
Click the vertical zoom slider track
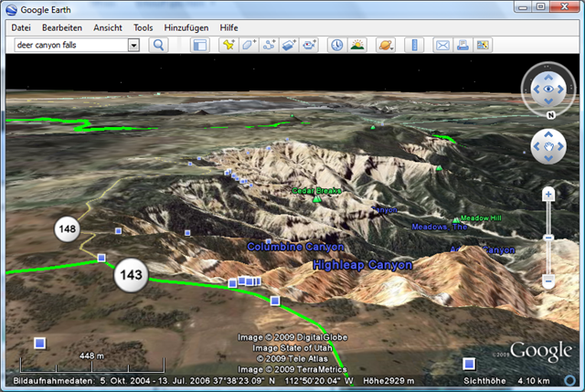[548, 238]
